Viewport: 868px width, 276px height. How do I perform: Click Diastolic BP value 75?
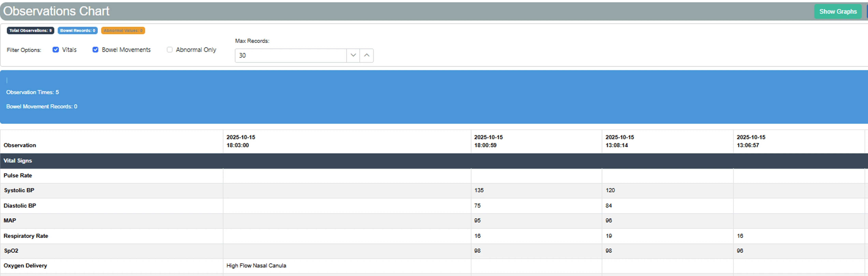pyautogui.click(x=477, y=206)
